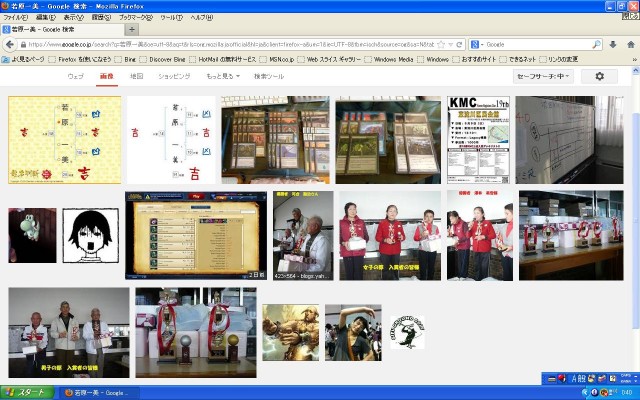
Task: Open the おすすめサイト bookmark
Action: pyautogui.click(x=474, y=60)
